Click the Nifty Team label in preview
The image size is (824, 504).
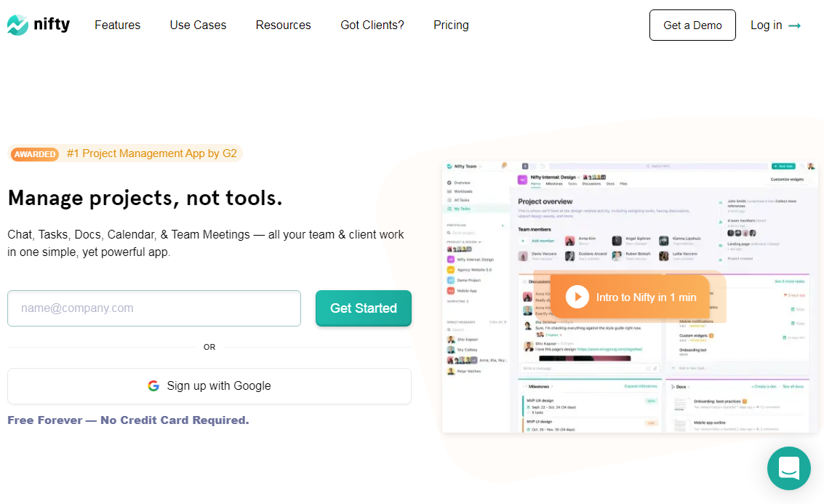click(465, 166)
